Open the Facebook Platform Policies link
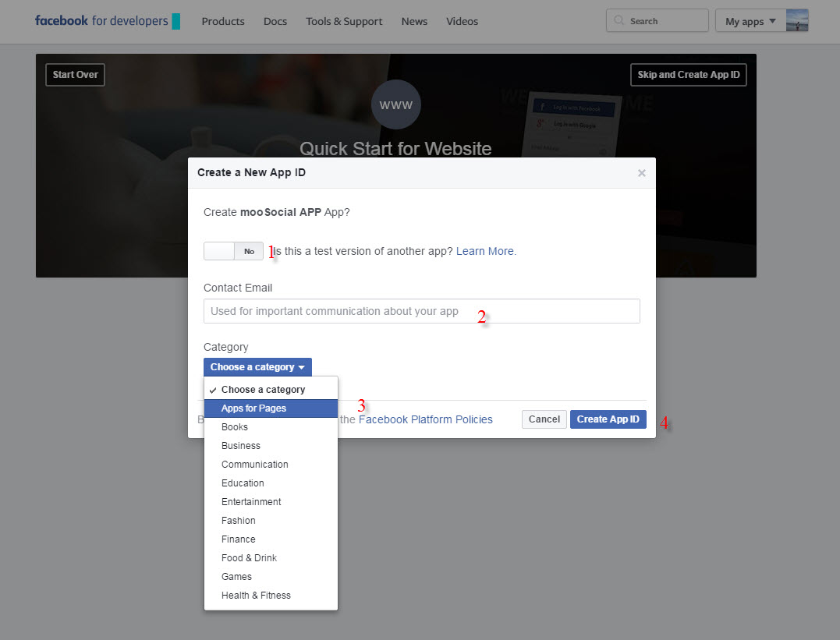 [425, 419]
